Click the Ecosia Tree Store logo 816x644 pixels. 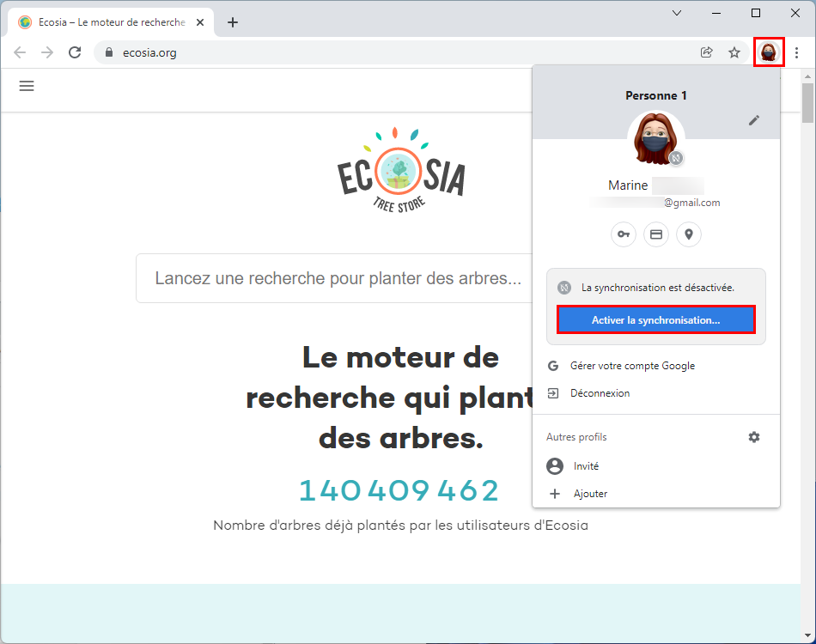click(401, 170)
